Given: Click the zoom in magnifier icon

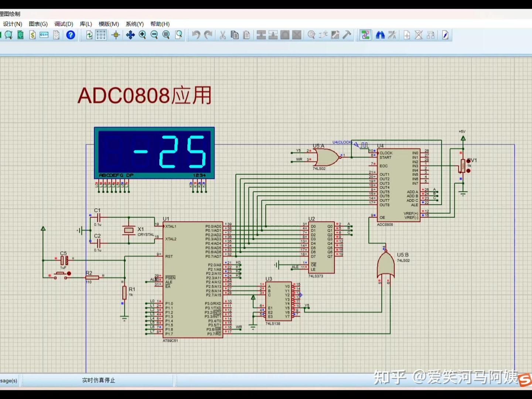Looking at the screenshot, I should coord(142,35).
